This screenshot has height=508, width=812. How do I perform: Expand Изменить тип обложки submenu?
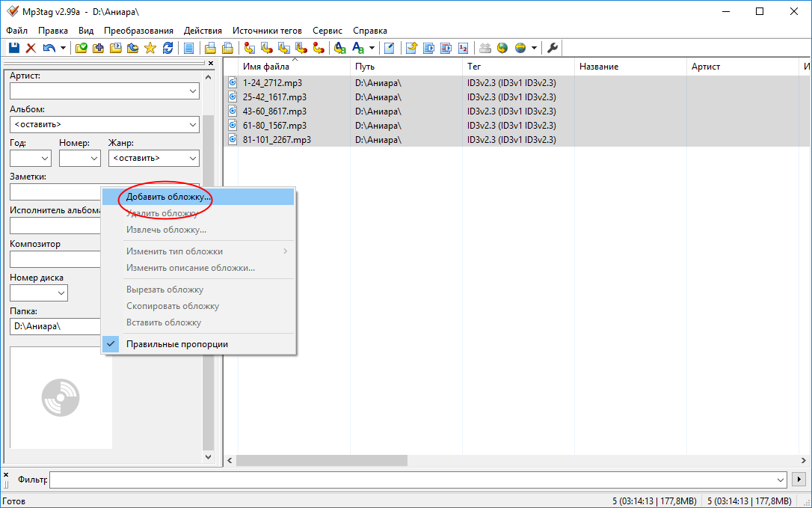point(198,251)
